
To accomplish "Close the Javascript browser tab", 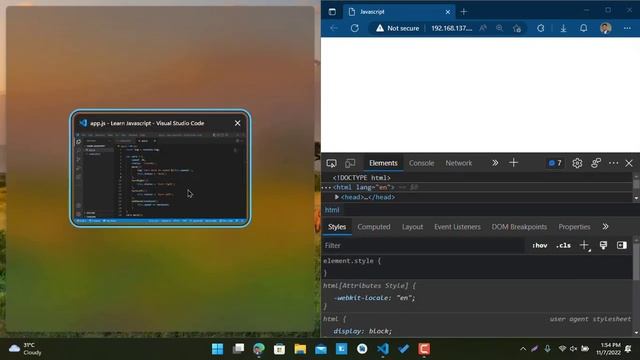I will coord(447,12).
